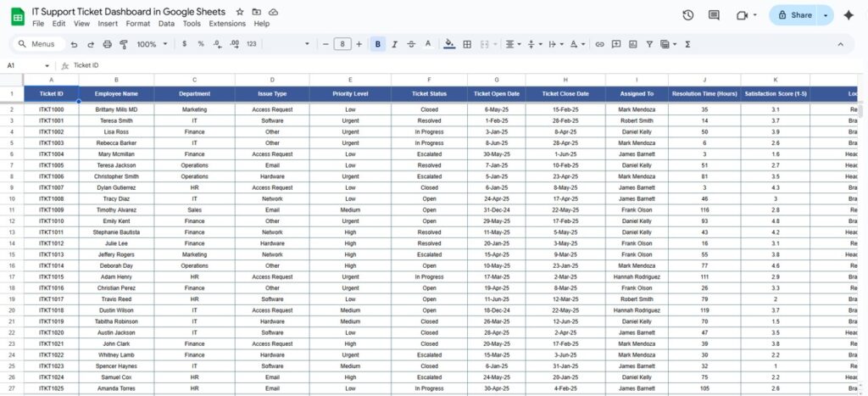Open the File menu
Viewport: 868px width, 396px height.
[38, 24]
